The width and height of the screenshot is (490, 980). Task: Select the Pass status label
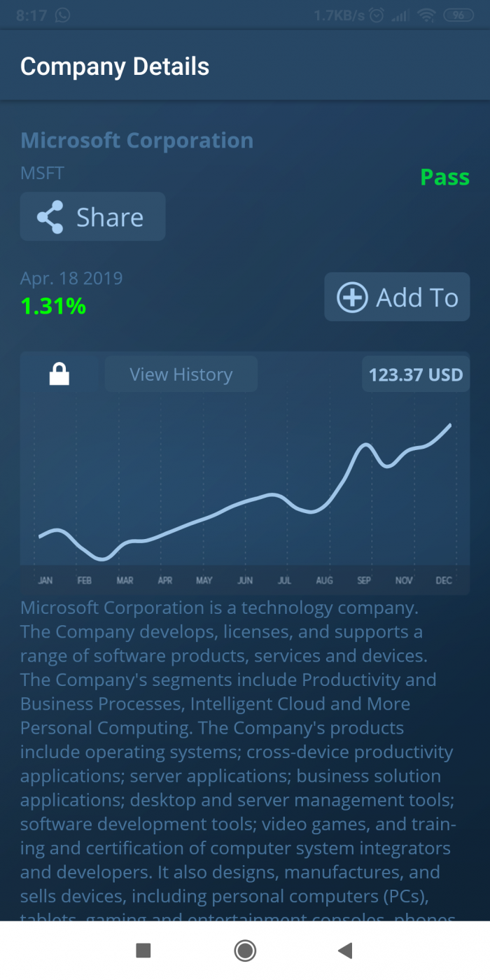tap(444, 177)
